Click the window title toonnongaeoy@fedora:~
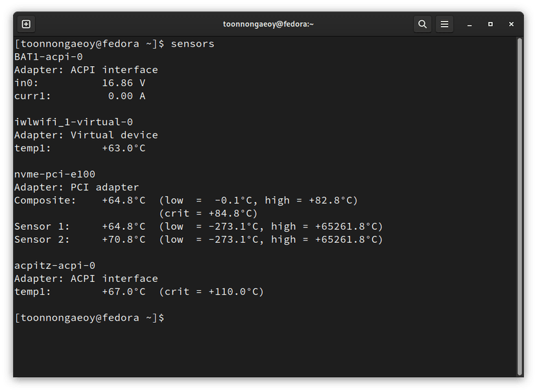 268,24
